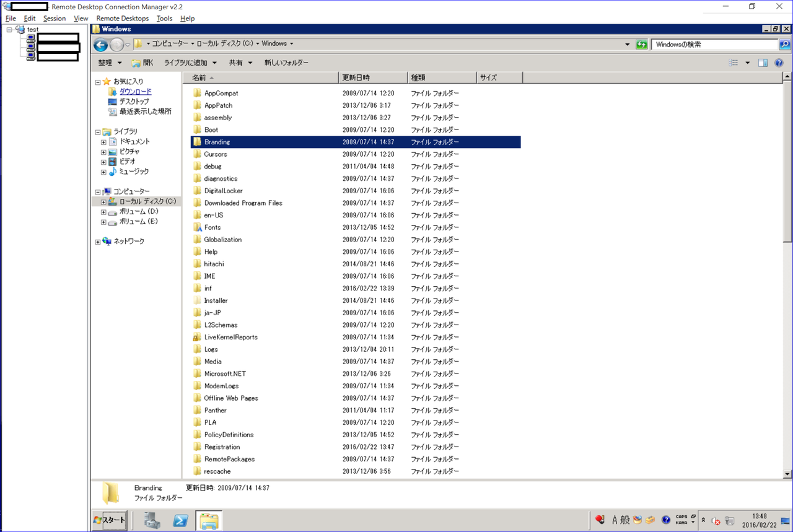This screenshot has height=532, width=793.
Task: Sort by the 更新日時 column header
Action: coord(374,77)
